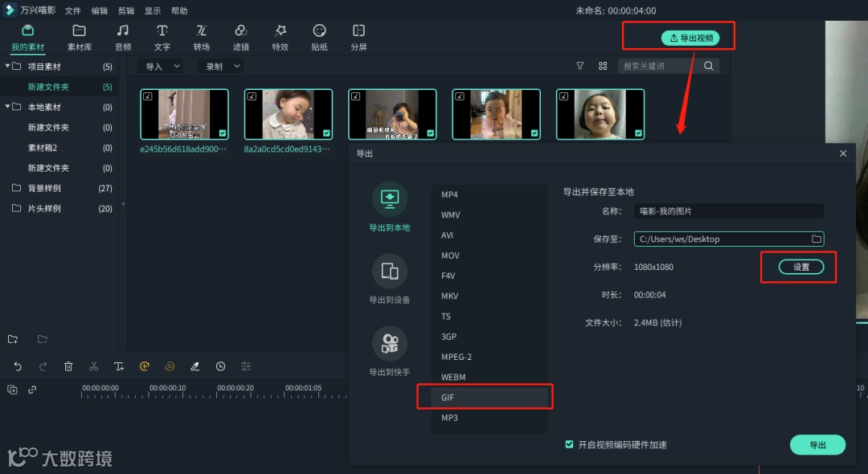Select the 导出到设备 export option
This screenshot has width=868, height=474.
tap(390, 279)
